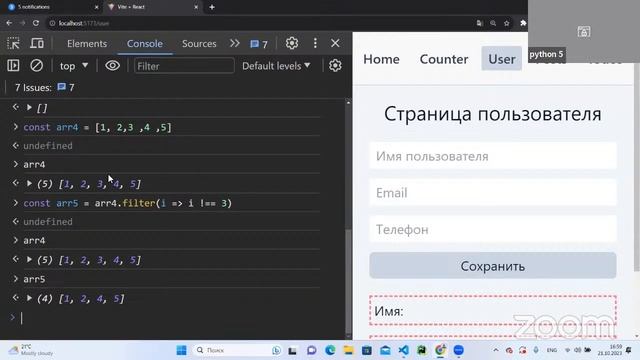Viewport: 640px width, 360px height.
Task: Expand the (4) [1, 2, 4, 5] array
Action: tap(29, 298)
